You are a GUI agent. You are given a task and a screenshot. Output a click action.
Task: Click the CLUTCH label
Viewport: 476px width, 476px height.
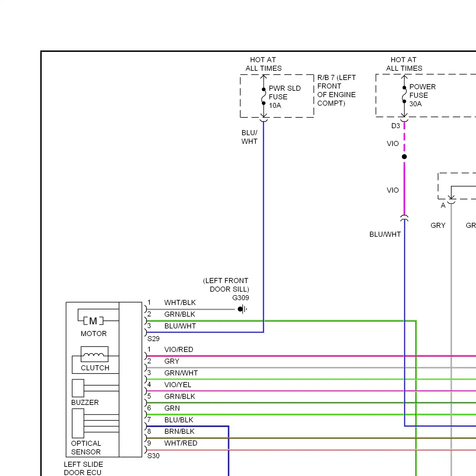[x=95, y=368]
